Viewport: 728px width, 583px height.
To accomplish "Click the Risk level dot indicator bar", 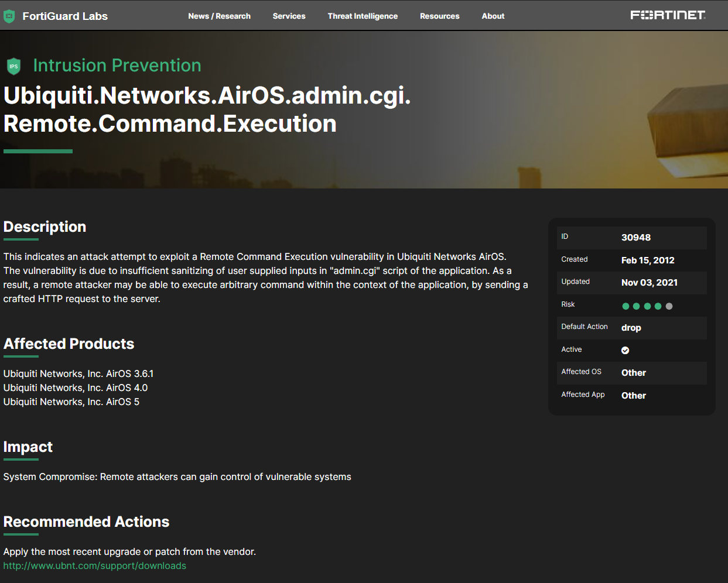I will click(647, 306).
